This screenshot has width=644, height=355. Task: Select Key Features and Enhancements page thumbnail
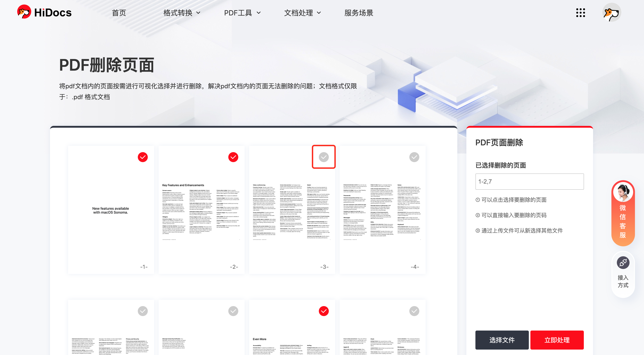tap(201, 210)
